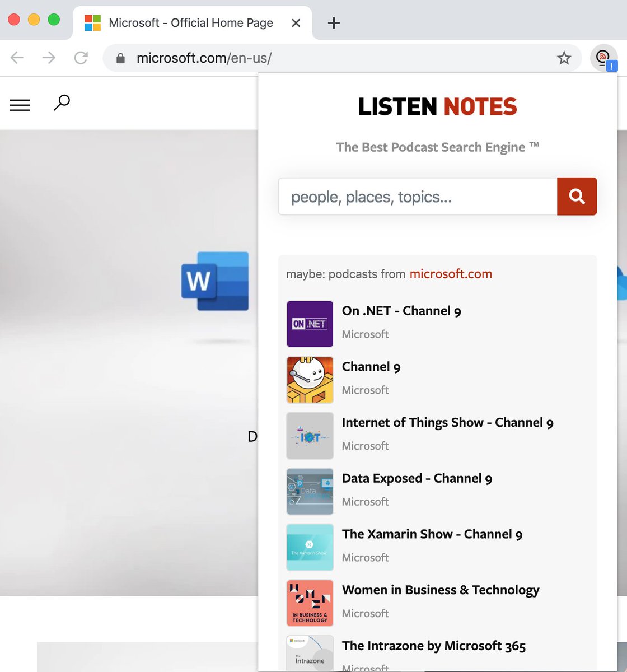Open the On .NET podcast artwork

[310, 324]
